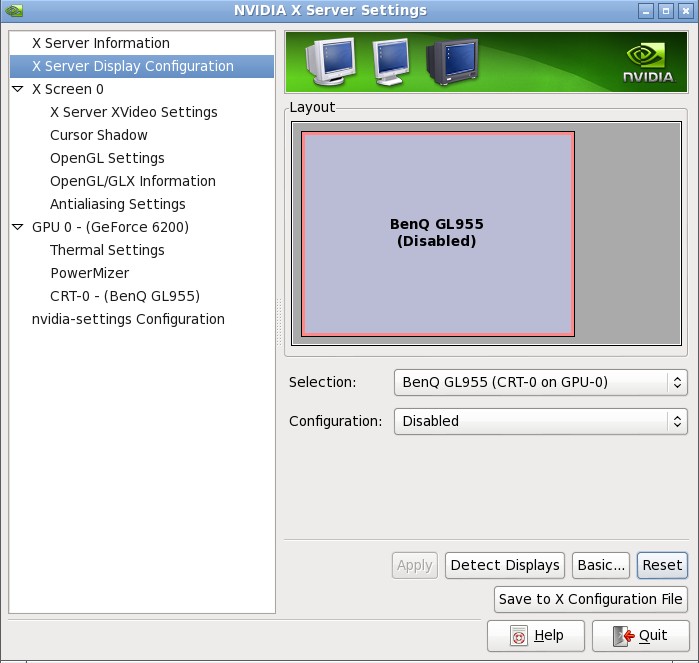Viewport: 699px width, 663px height.
Task: Click the middle flat monitor image in the banner
Action: 391,62
